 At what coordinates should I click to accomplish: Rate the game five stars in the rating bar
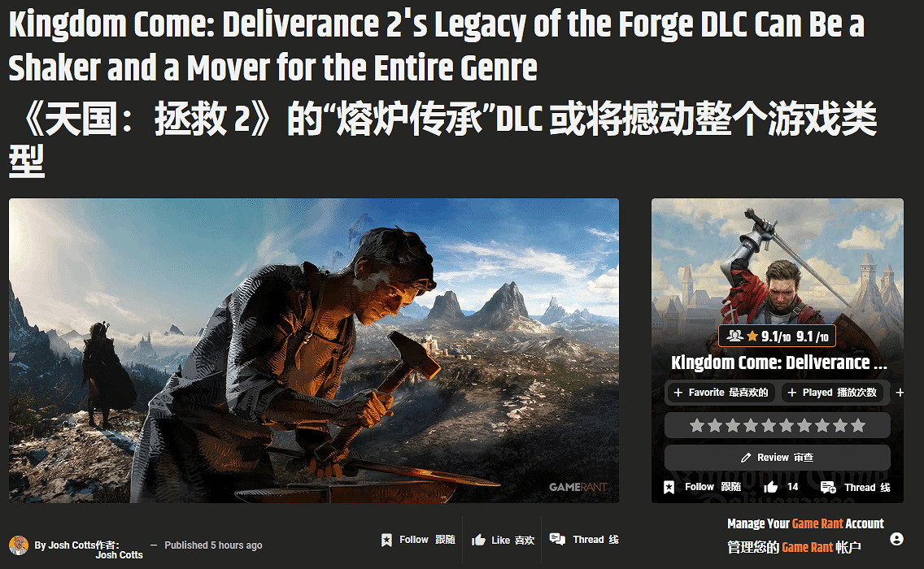[769, 425]
